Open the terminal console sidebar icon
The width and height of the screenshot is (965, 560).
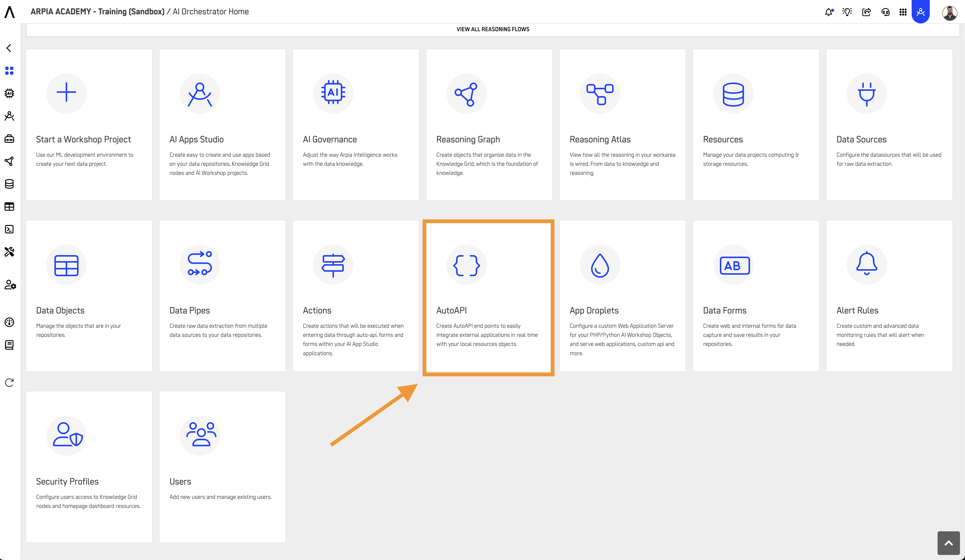[9, 229]
